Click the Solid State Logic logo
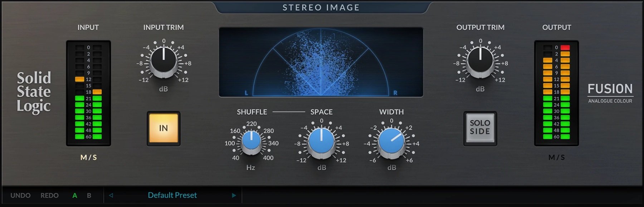This screenshot has width=644, height=207. pos(34,92)
